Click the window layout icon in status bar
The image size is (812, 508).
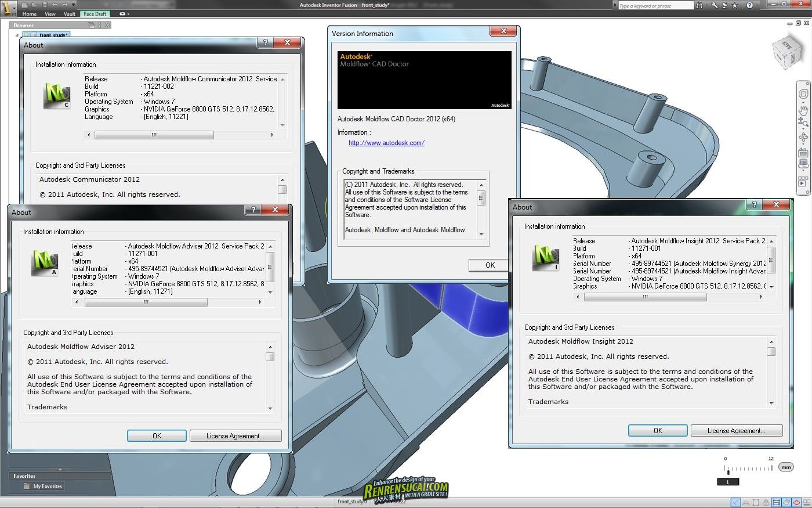(807, 503)
